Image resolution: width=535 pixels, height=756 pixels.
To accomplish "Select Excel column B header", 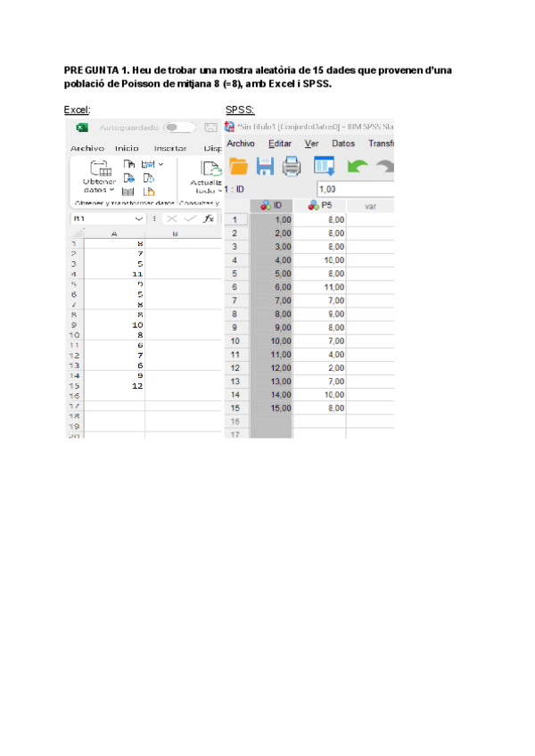I will (175, 234).
